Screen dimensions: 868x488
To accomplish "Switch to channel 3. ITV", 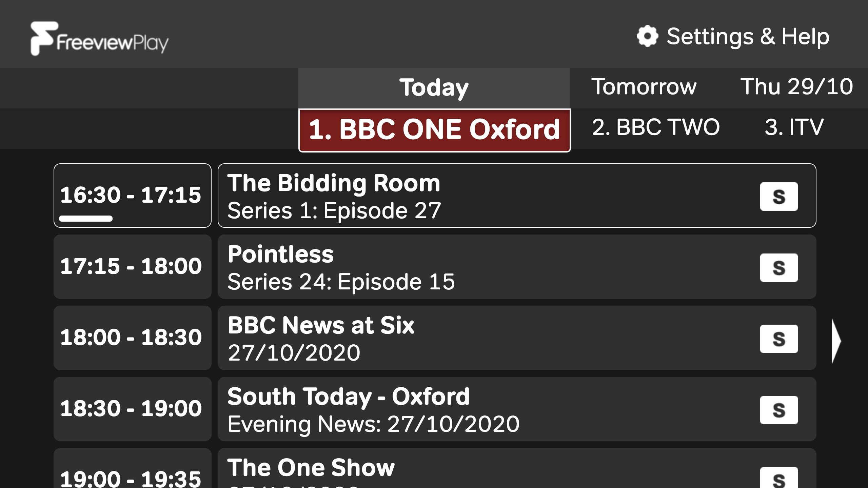I will pyautogui.click(x=794, y=128).
